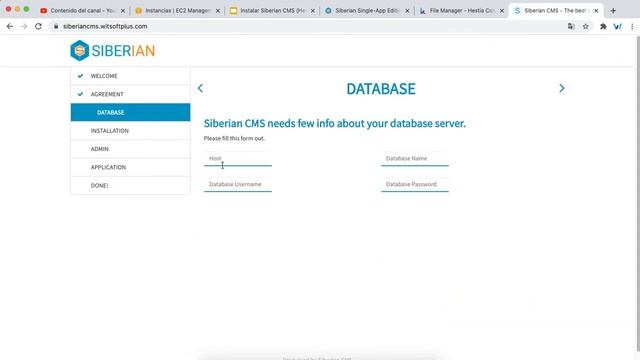Screen dimensions: 640x360
Task: Focus the Host input field
Action: pos(238,159)
